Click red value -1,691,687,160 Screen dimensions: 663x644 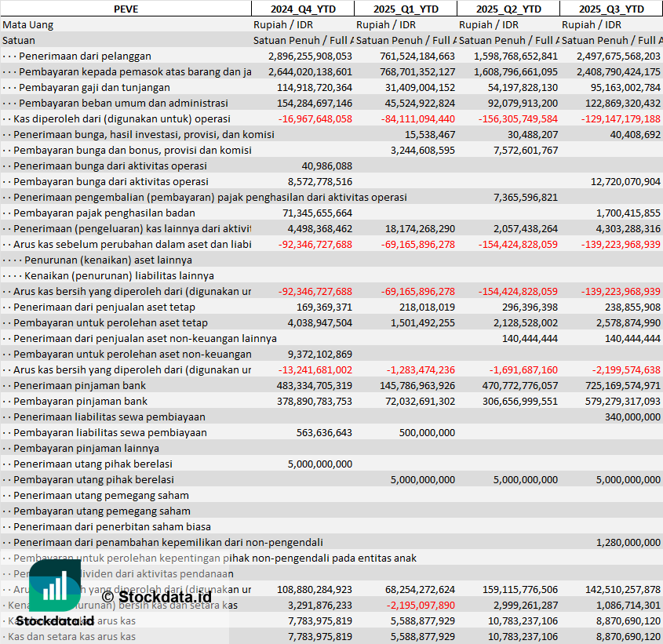[x=523, y=369]
